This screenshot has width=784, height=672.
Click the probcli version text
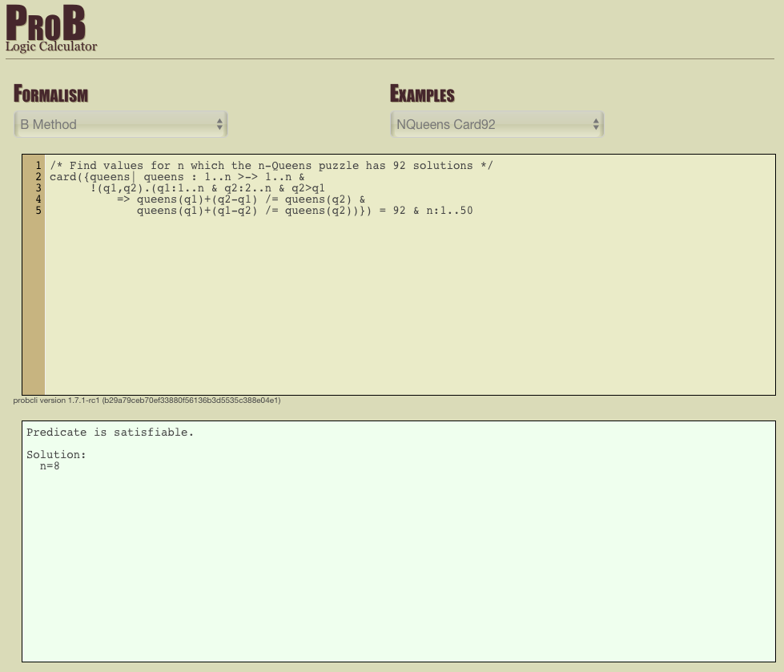pyautogui.click(x=147, y=400)
